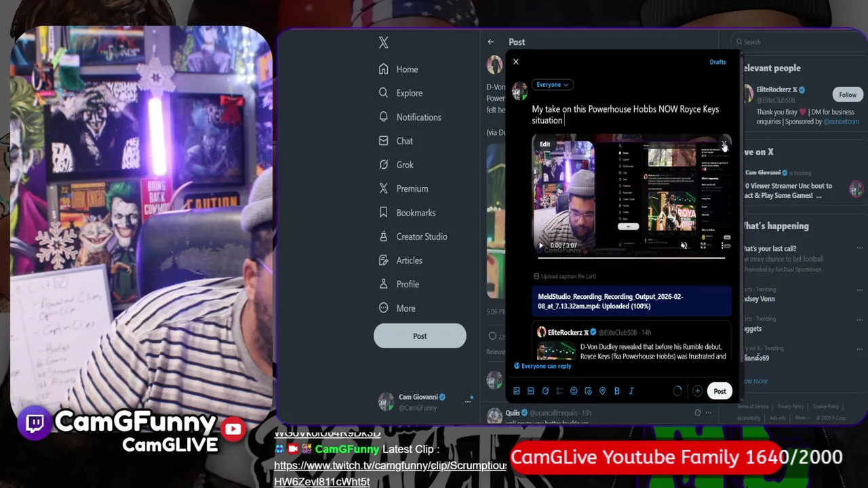Click the grey sidebar Post button
Image resolution: width=868 pixels, height=488 pixels.
(x=420, y=336)
